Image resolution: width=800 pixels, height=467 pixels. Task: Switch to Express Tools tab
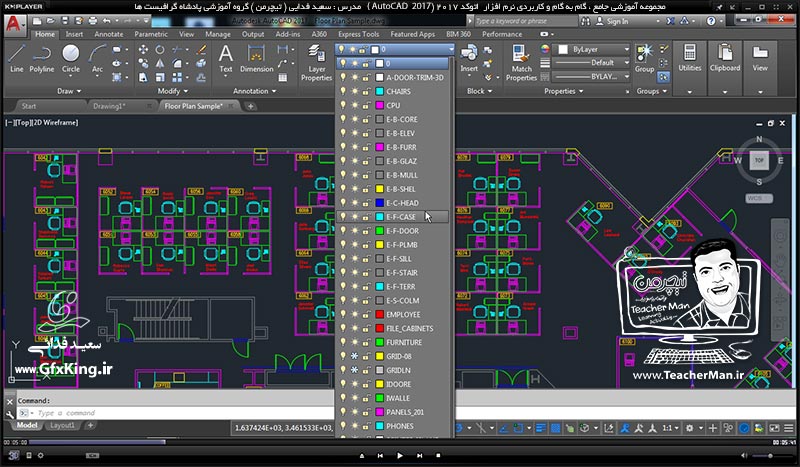(359, 34)
